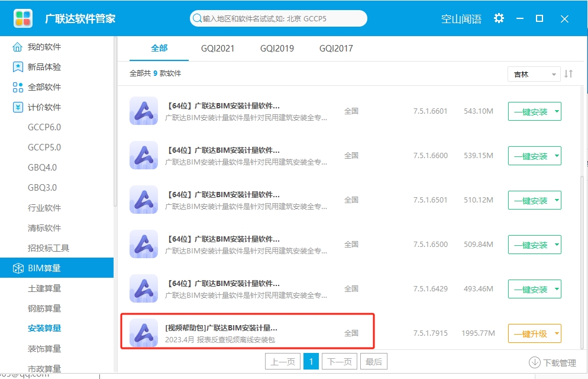Select the 全部 tab
588x379 pixels.
tap(159, 48)
